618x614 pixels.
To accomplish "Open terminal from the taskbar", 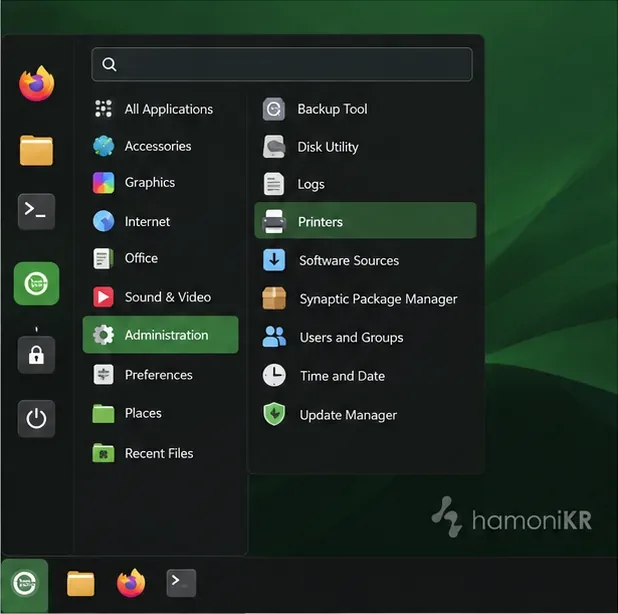I will 181,583.
